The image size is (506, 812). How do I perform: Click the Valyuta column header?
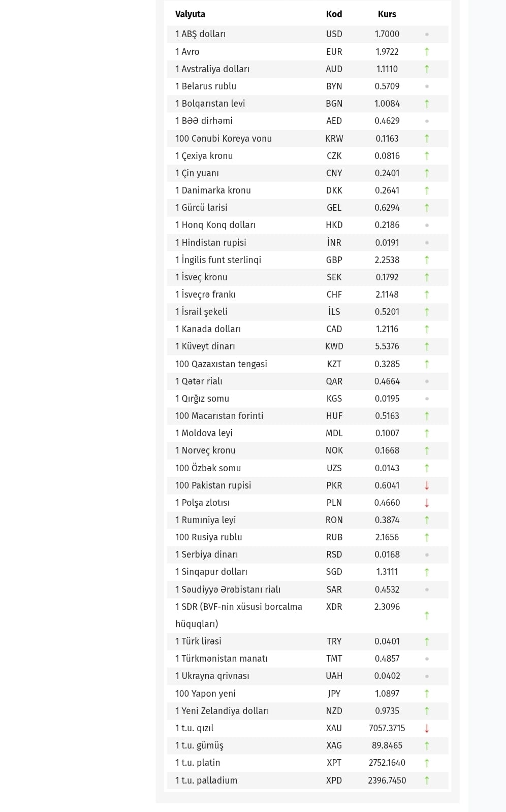click(x=190, y=14)
